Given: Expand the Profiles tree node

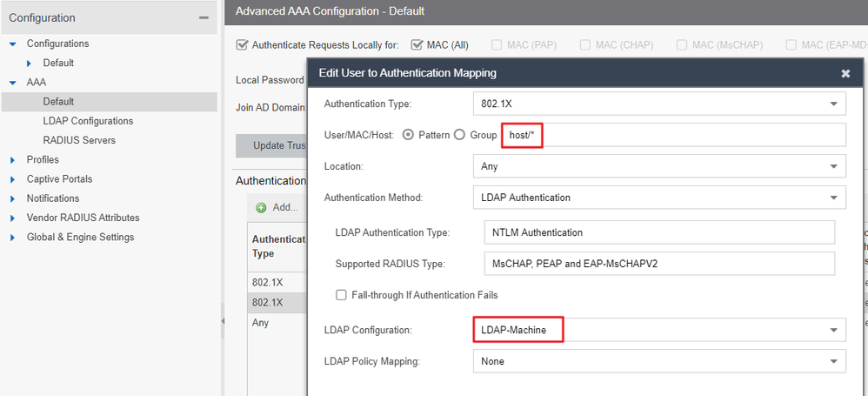Looking at the screenshot, I should (x=13, y=160).
